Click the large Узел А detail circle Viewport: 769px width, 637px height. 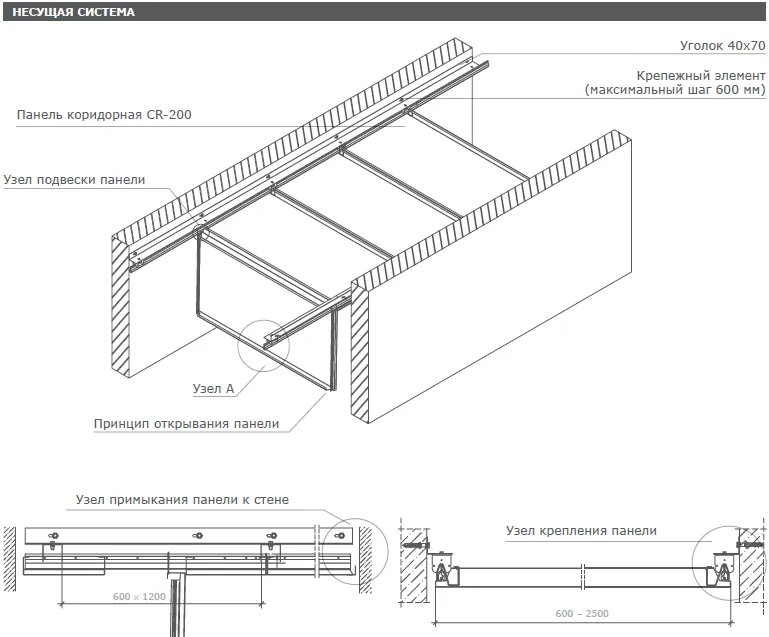click(265, 344)
